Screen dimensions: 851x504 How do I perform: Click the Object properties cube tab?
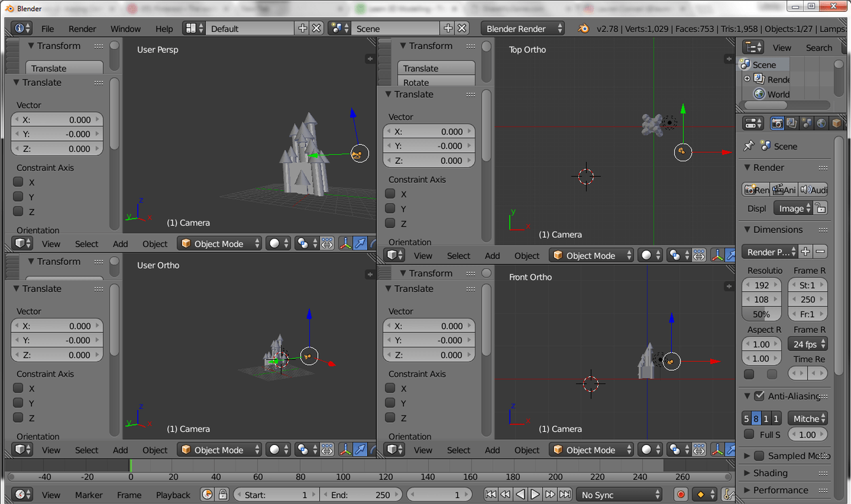coord(837,123)
